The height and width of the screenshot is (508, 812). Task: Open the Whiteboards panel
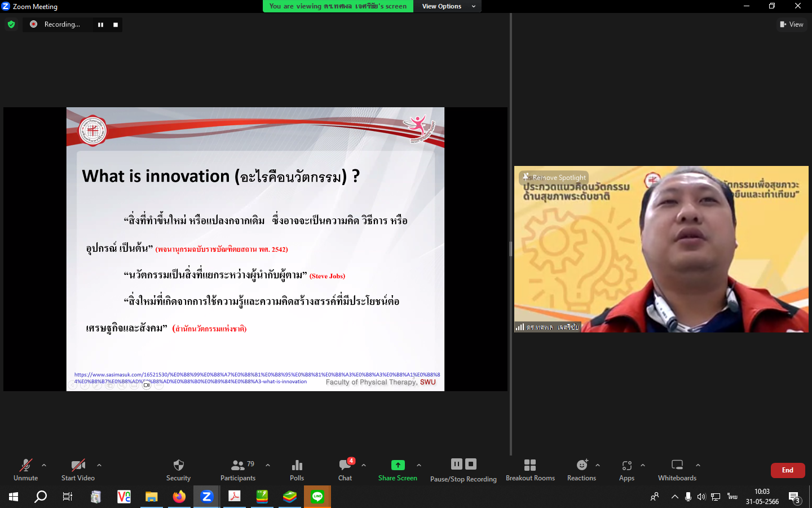pyautogui.click(x=677, y=470)
